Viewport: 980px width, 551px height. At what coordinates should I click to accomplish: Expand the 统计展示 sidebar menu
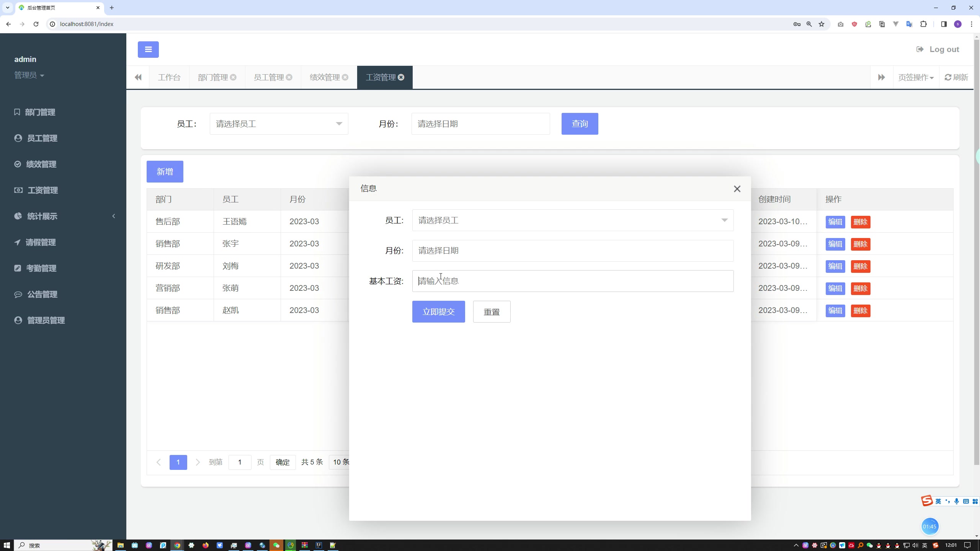(x=63, y=216)
